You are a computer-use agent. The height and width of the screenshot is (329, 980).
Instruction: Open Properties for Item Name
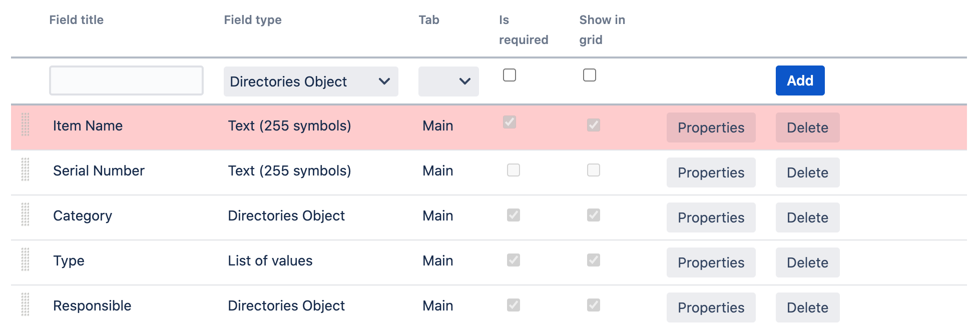711,127
